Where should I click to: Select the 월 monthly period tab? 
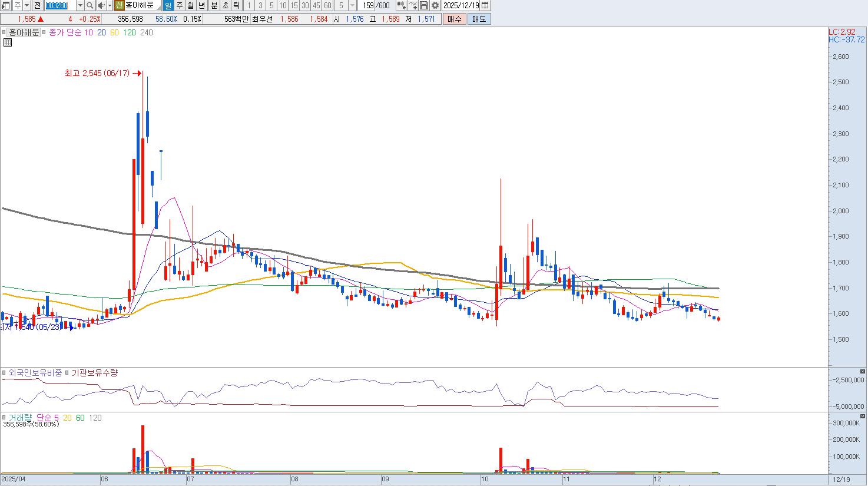[191, 5]
